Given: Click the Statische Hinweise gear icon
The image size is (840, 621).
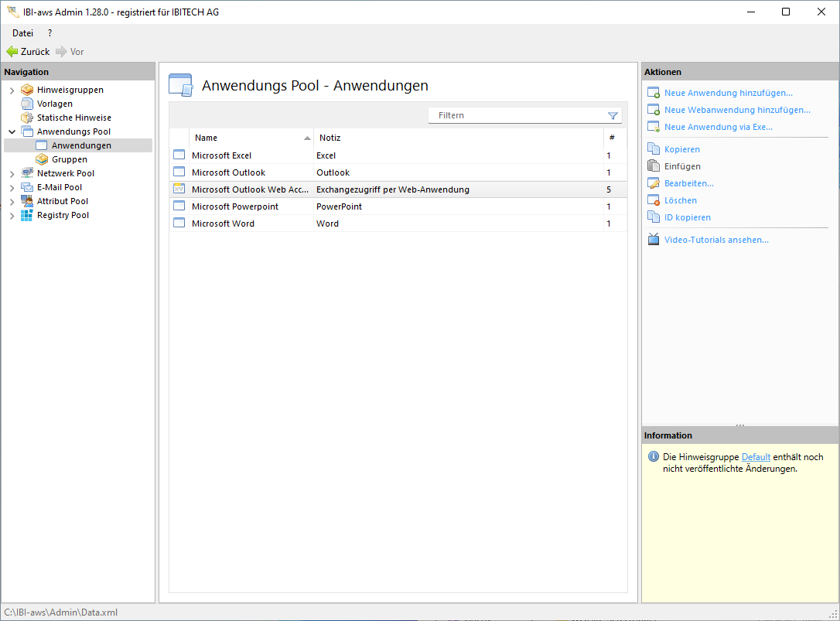Looking at the screenshot, I should (x=27, y=118).
